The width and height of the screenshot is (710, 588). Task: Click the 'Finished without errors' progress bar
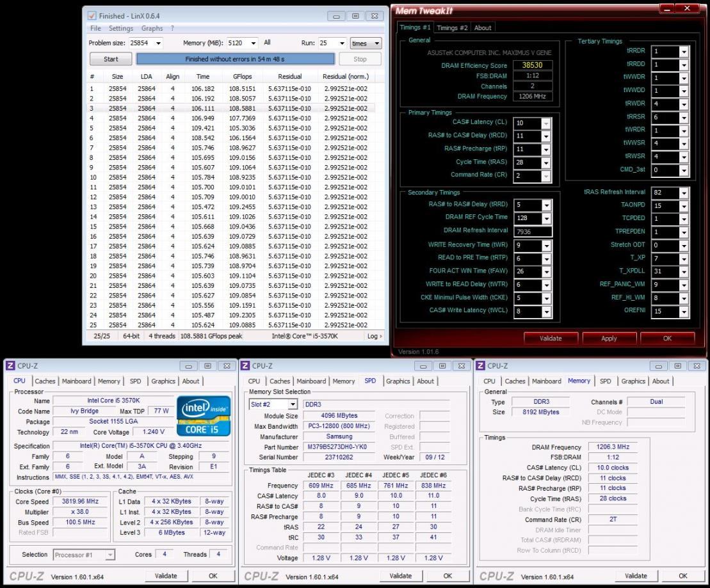[235, 59]
